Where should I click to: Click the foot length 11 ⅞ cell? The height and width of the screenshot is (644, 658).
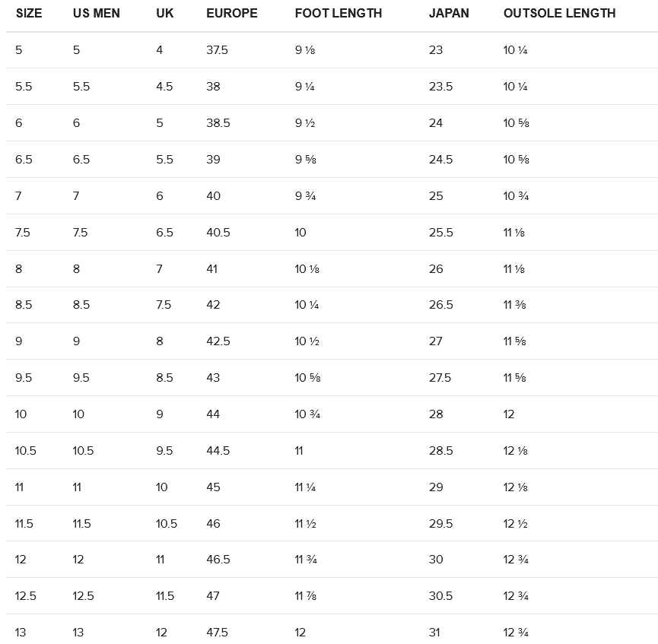306,596
